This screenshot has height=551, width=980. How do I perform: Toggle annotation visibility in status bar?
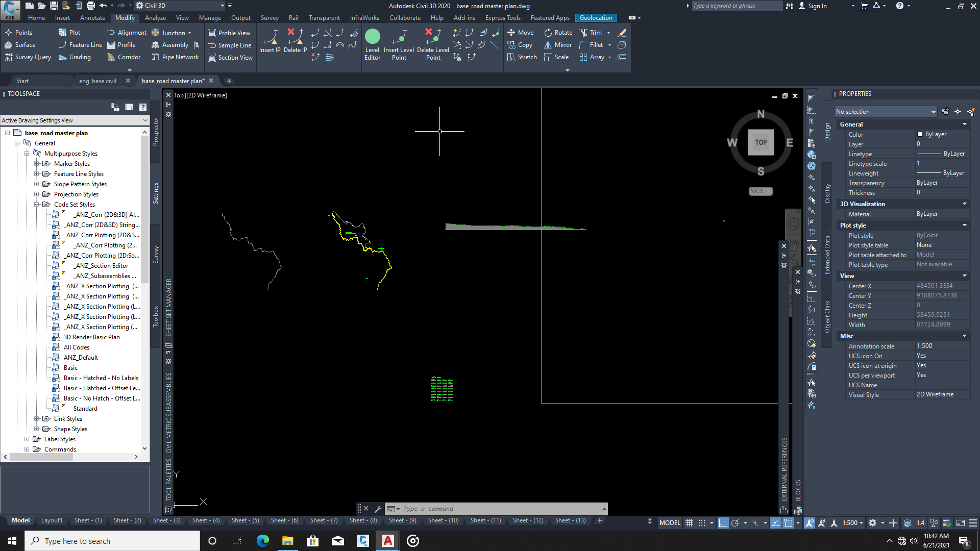pos(810,523)
